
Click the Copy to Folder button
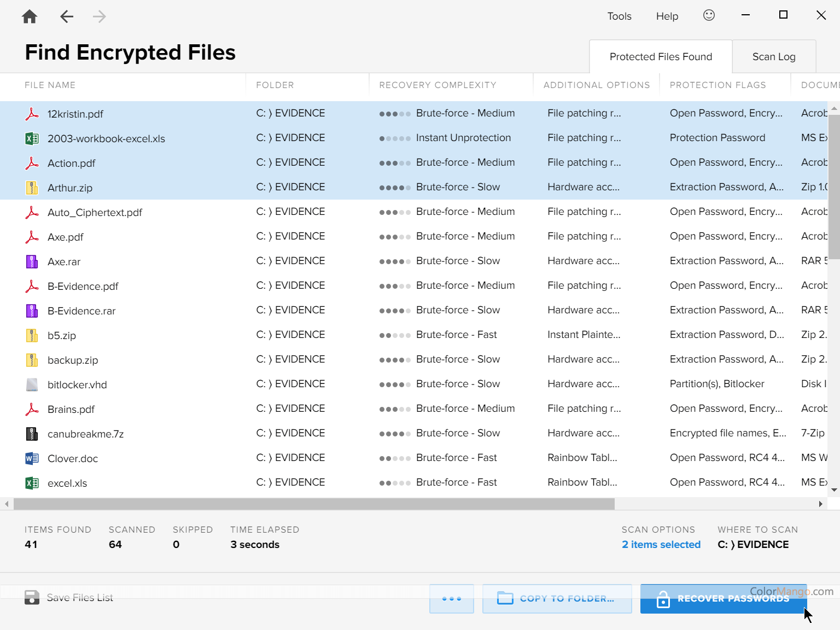[x=557, y=598]
